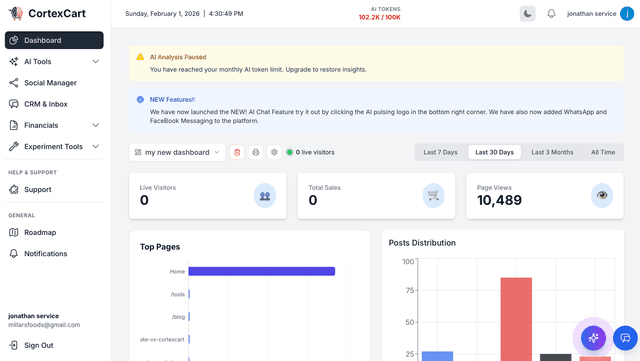
Task: Open Notifications from the sidebar
Action: tap(54, 254)
